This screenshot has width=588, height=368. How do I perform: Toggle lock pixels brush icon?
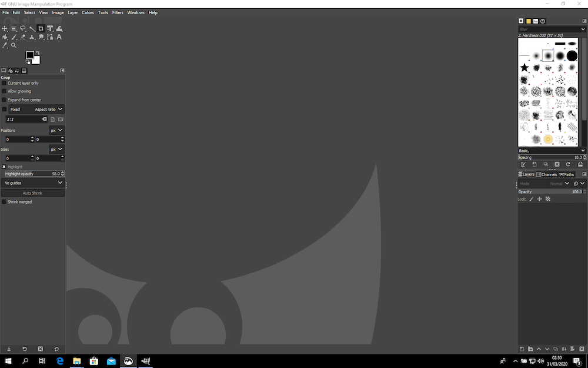[532, 199]
